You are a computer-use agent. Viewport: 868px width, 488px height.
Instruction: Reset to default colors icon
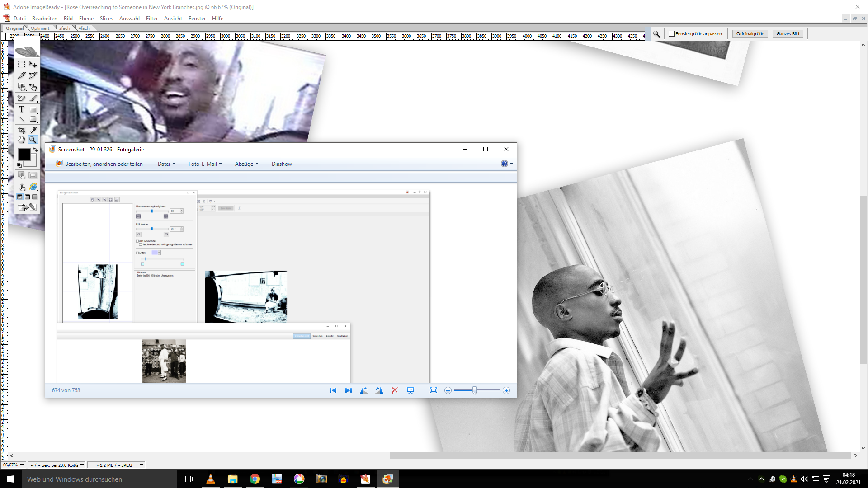19,165
